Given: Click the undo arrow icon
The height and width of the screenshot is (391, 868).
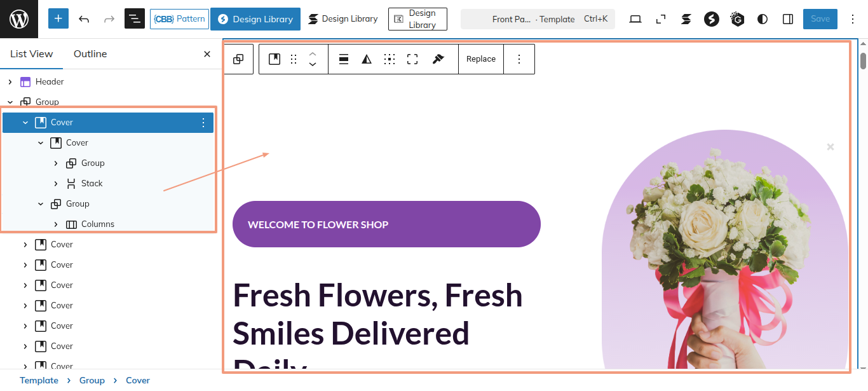Looking at the screenshot, I should click(84, 19).
